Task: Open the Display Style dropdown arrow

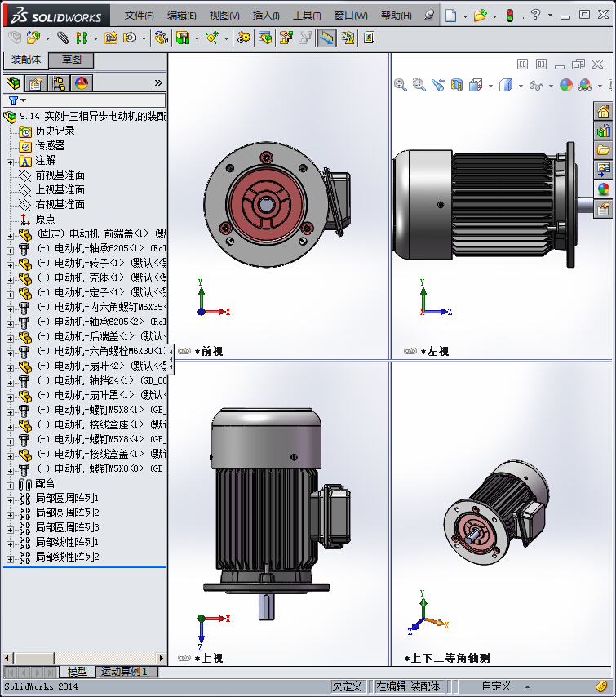Action: tap(521, 86)
